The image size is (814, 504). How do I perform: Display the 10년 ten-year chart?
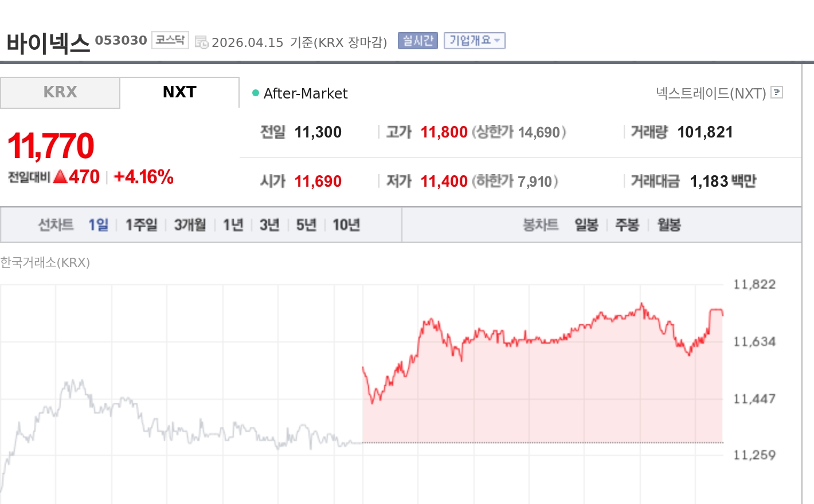click(x=346, y=225)
